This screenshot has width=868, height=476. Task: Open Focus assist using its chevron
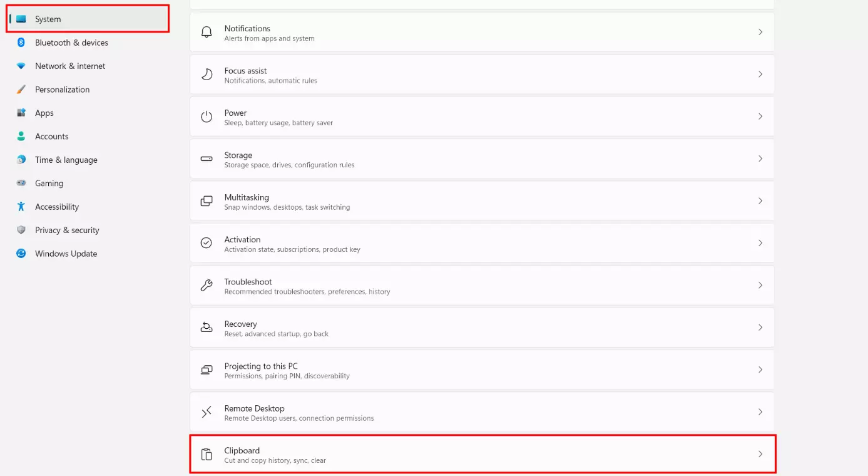point(760,74)
